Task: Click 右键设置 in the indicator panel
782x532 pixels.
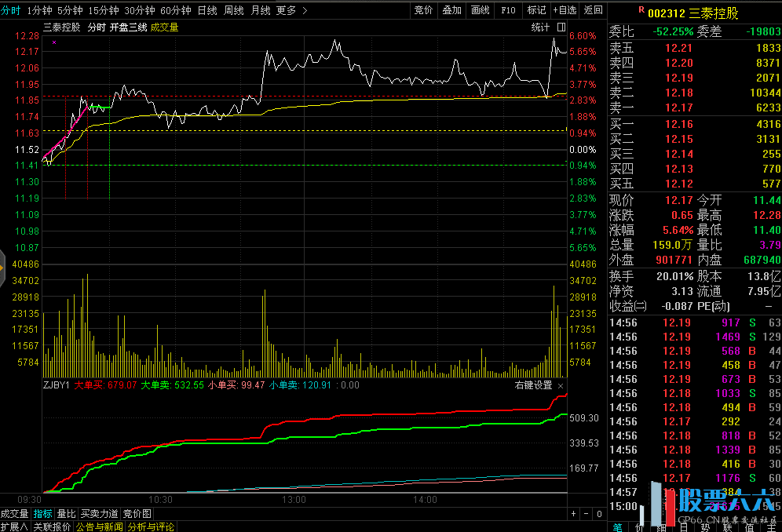Action: [533, 385]
